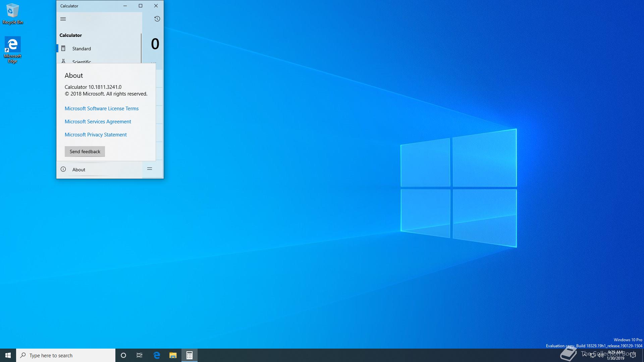Click the About item in navigation pane
644x362 pixels.
[99, 170]
